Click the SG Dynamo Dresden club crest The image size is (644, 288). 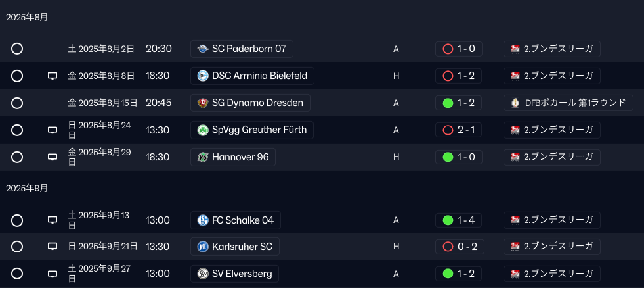pos(202,103)
